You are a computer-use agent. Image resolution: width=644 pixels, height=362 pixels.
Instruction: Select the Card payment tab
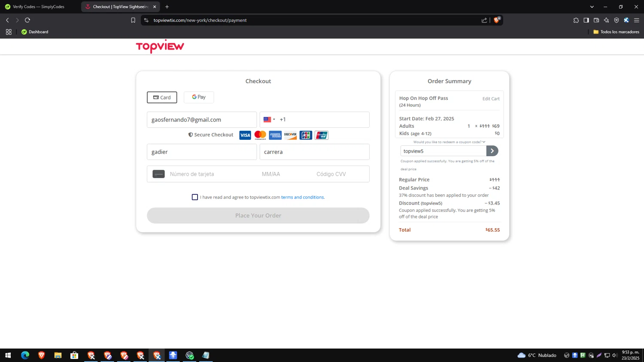(x=162, y=97)
